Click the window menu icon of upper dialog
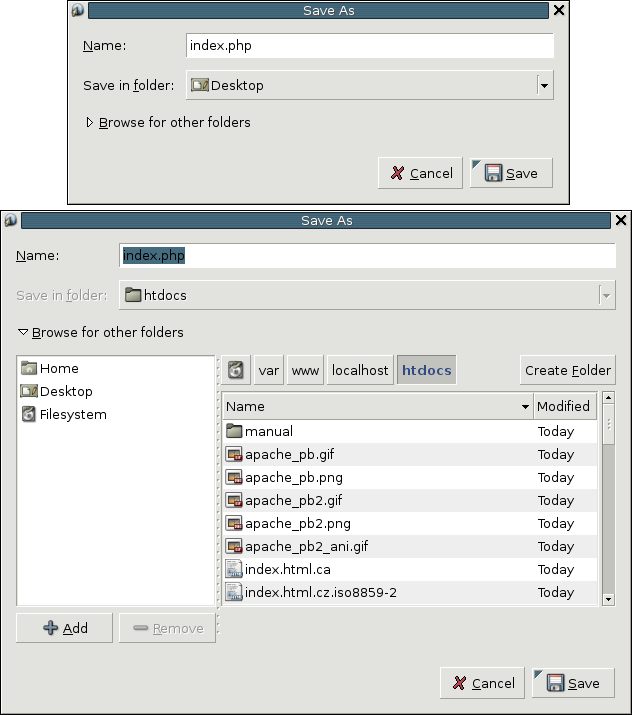 point(78,10)
